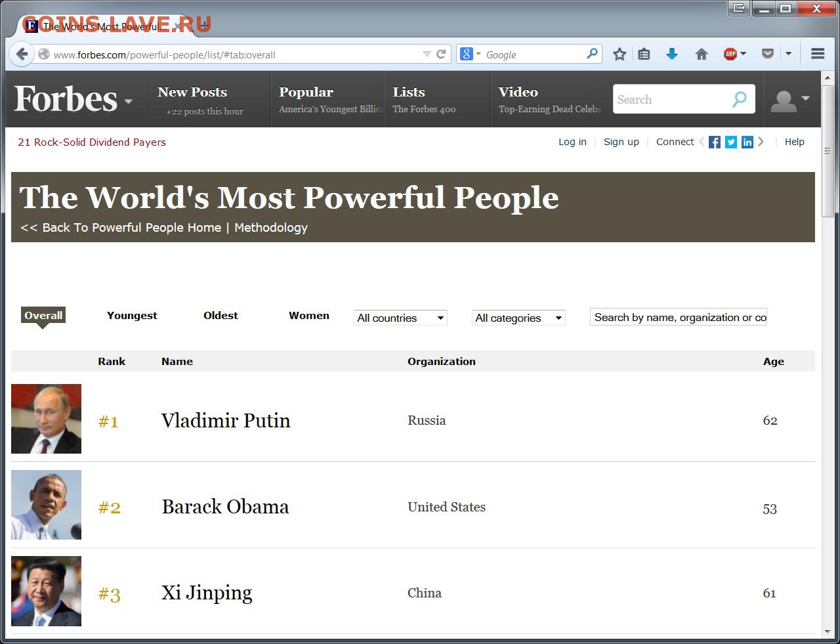
Task: Click the Forbes logo
Action: (x=66, y=99)
